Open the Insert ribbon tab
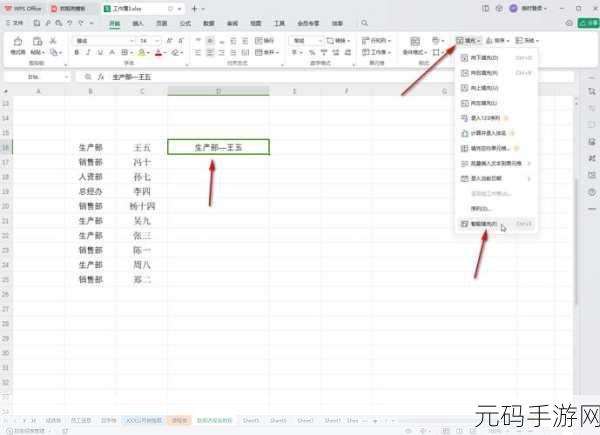The image size is (600, 435). [138, 23]
